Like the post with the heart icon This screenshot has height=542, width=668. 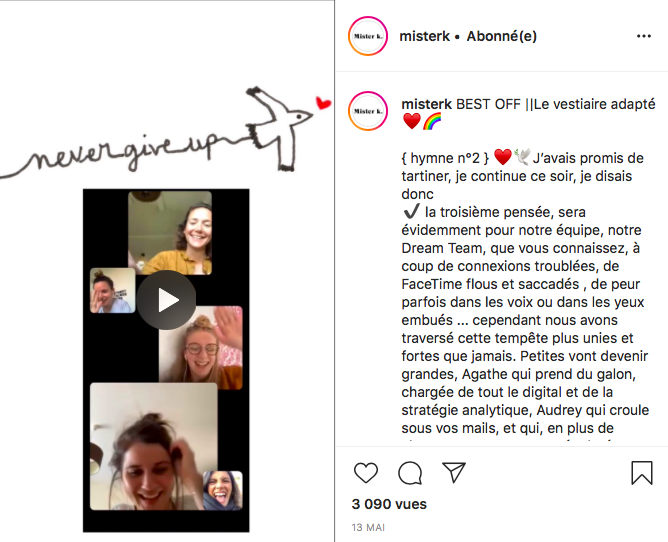click(x=366, y=473)
